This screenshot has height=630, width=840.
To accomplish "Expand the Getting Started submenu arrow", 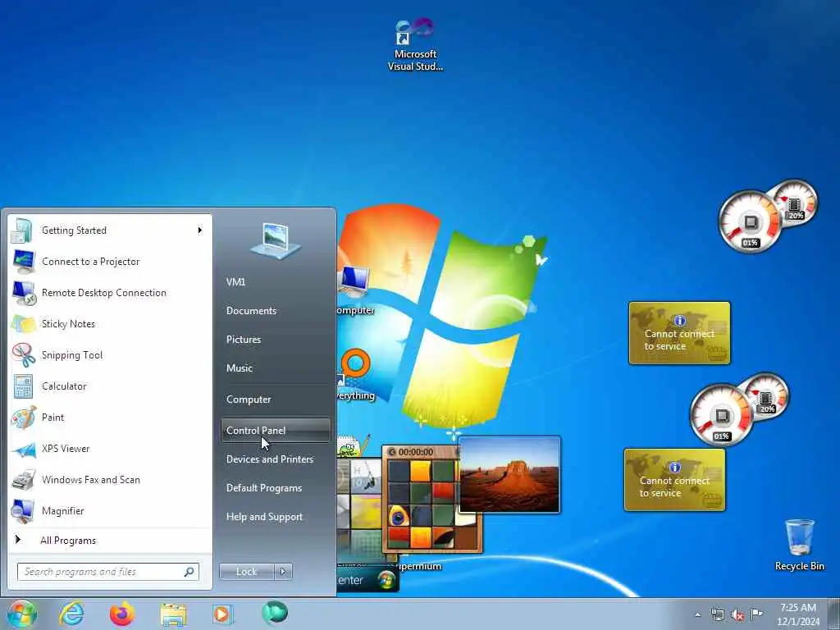I will tap(200, 231).
